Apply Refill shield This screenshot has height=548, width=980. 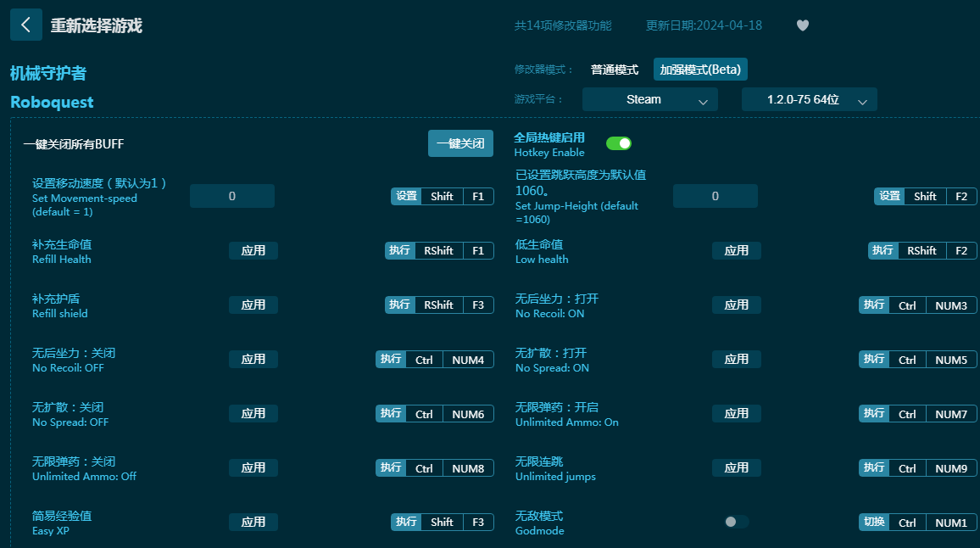click(253, 305)
